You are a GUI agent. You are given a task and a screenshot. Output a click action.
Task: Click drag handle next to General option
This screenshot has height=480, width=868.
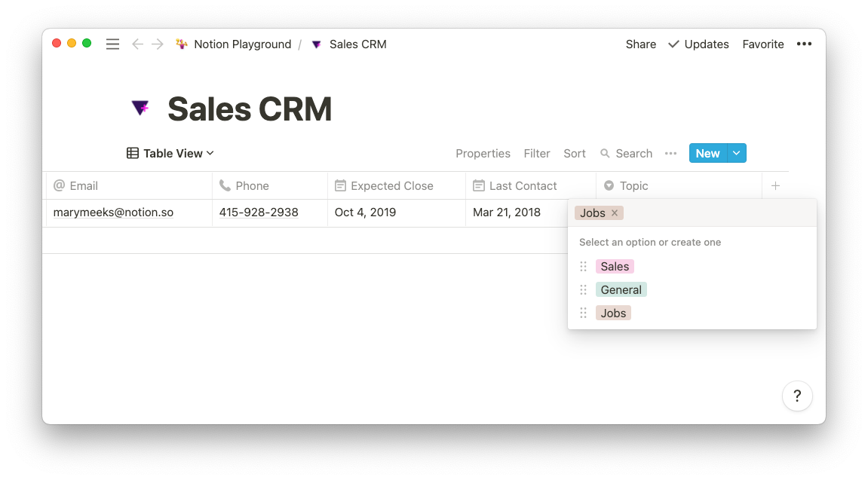point(584,290)
